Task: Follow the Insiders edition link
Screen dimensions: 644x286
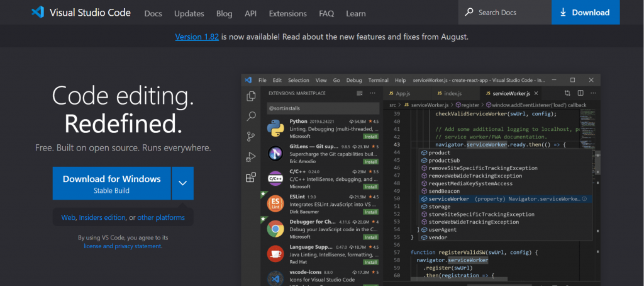Action: tap(102, 217)
